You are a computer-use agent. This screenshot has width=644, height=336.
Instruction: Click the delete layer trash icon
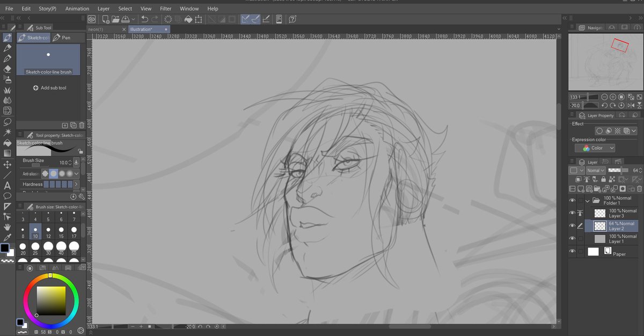[639, 189]
